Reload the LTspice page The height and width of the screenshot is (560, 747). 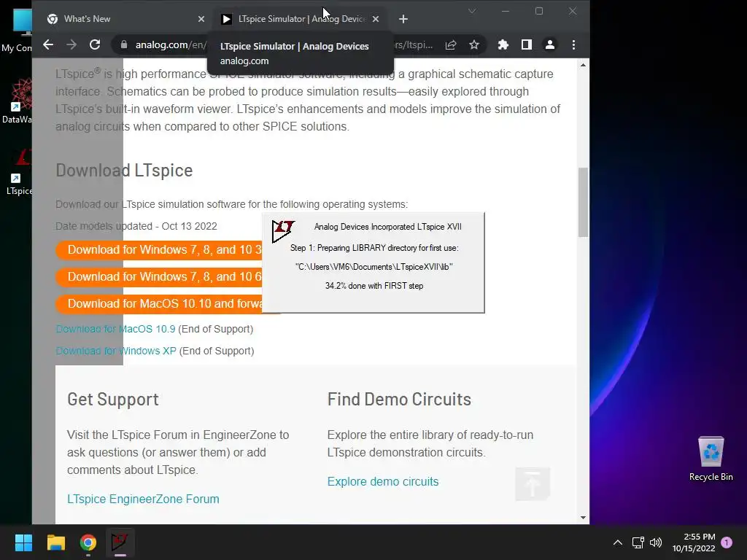95,44
